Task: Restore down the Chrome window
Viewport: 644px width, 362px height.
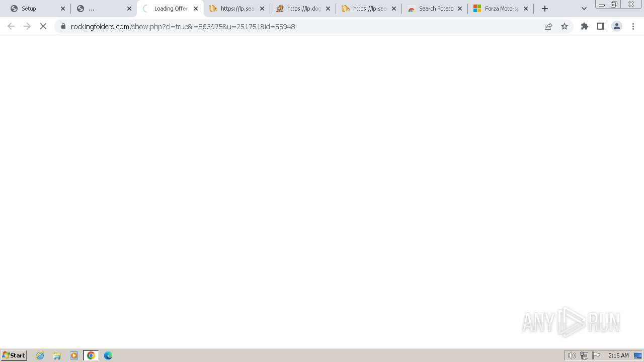Action: point(614,5)
